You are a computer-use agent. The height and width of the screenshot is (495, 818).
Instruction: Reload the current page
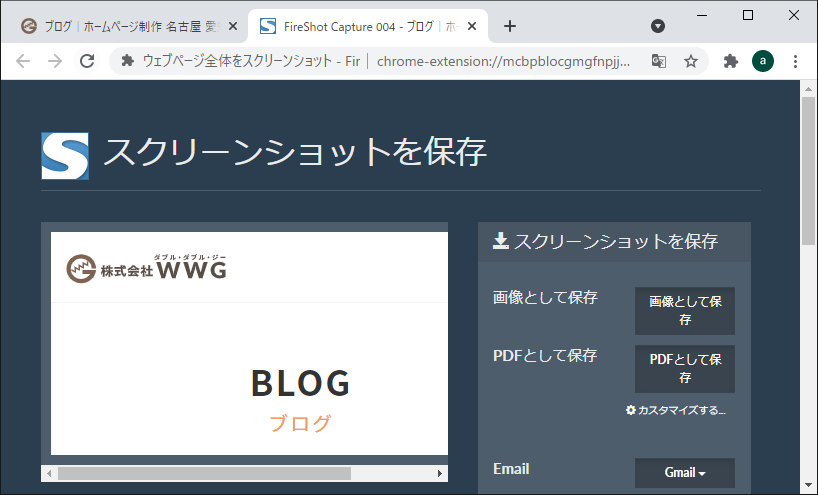[x=87, y=61]
